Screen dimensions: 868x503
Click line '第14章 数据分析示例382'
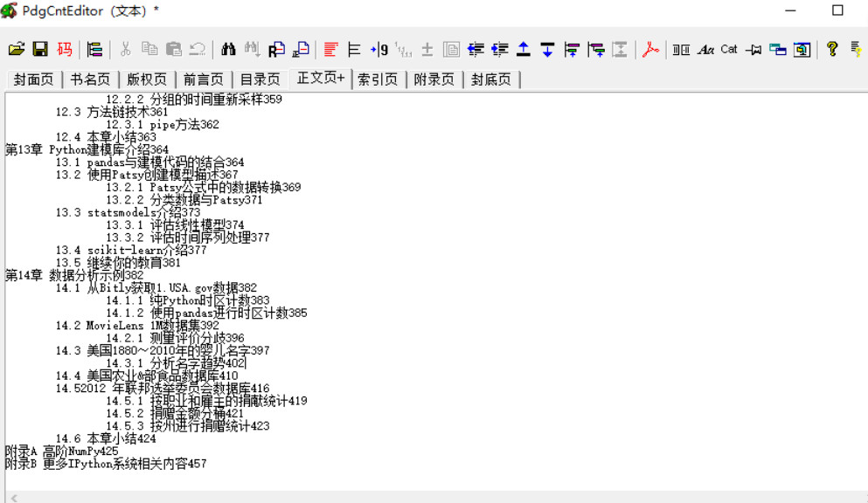tap(74, 275)
